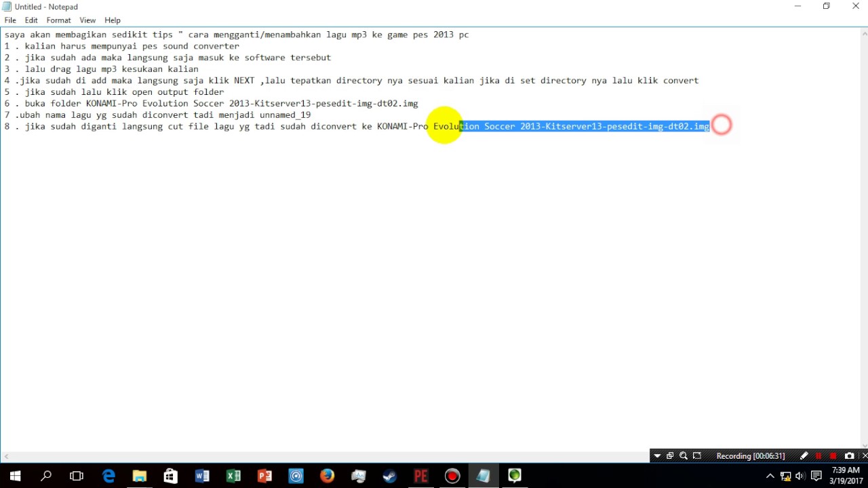This screenshot has width=868, height=488.
Task: Launch Firefox from the taskbar
Action: pos(327,476)
